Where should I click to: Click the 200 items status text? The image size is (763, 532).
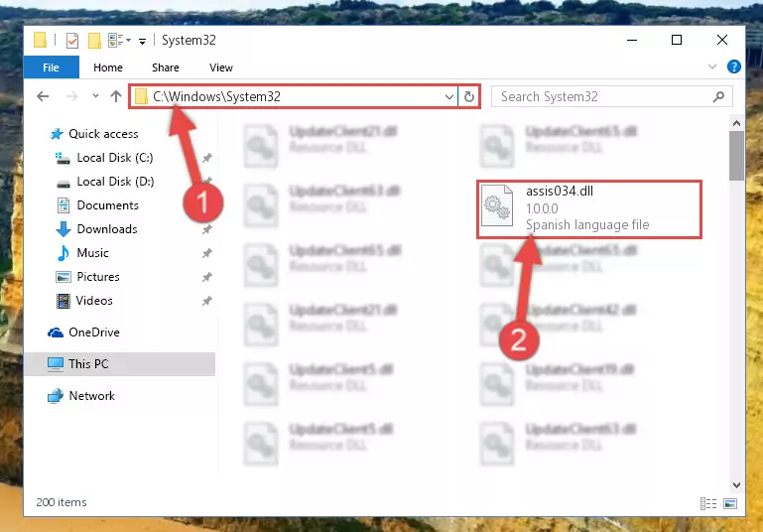[x=62, y=502]
